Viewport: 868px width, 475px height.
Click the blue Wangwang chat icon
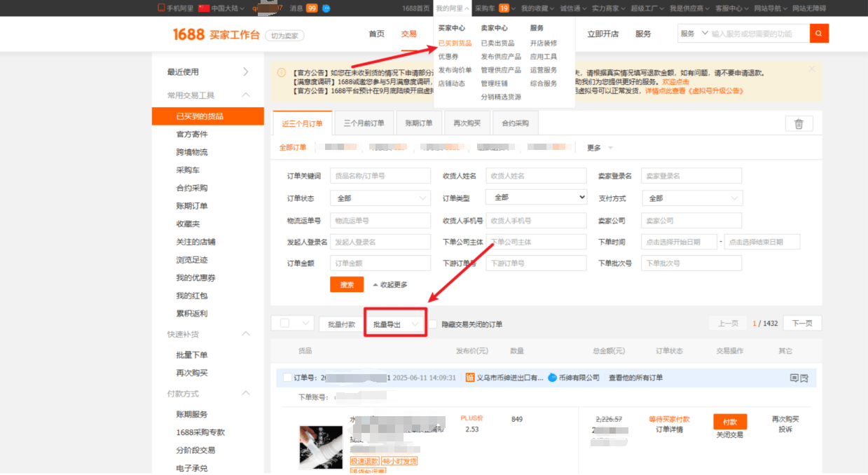tap(553, 378)
